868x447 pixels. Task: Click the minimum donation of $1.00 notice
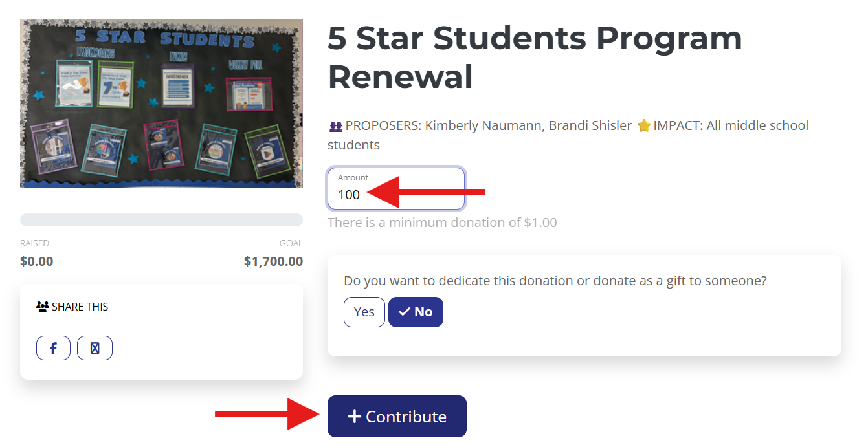coord(442,223)
